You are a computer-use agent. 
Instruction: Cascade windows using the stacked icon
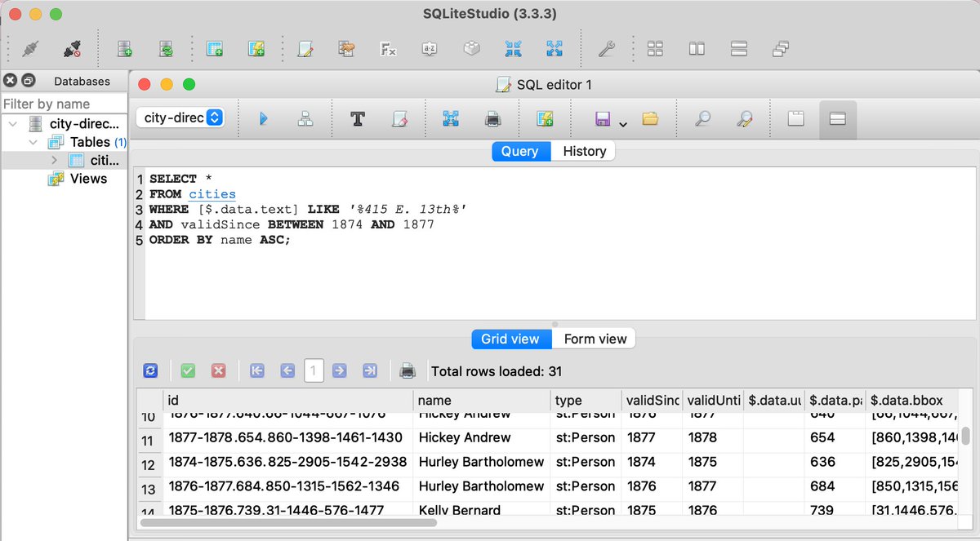780,49
